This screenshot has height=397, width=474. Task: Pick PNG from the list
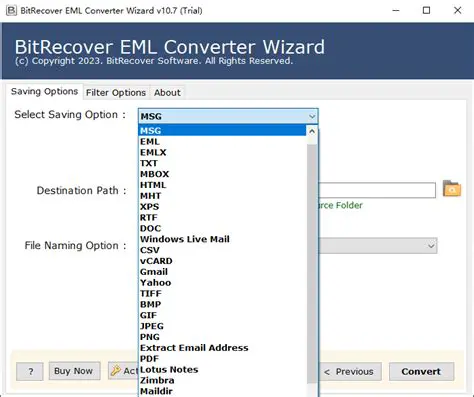222,337
